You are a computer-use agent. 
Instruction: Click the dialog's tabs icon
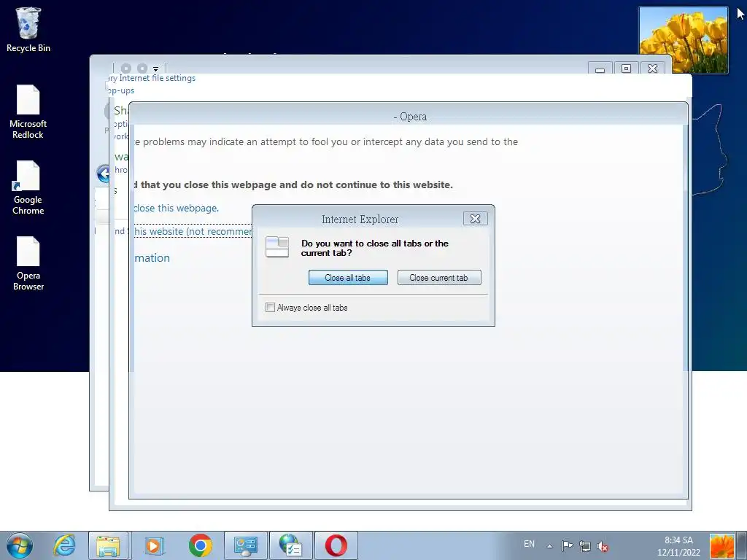click(277, 246)
